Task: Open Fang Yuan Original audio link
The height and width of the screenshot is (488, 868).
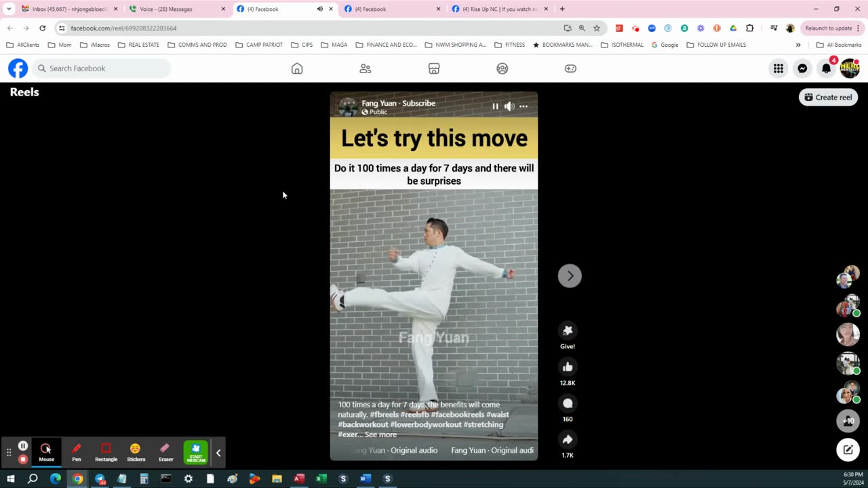Action: (x=492, y=450)
